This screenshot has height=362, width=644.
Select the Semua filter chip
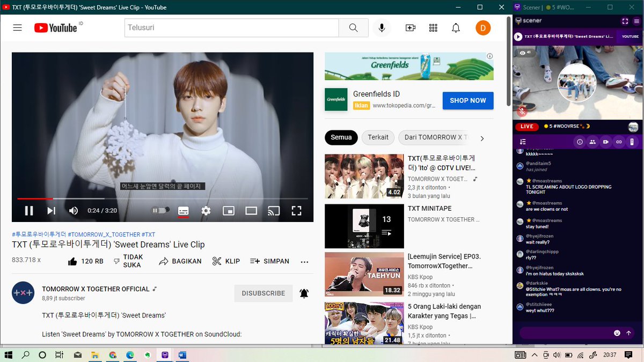click(x=341, y=137)
